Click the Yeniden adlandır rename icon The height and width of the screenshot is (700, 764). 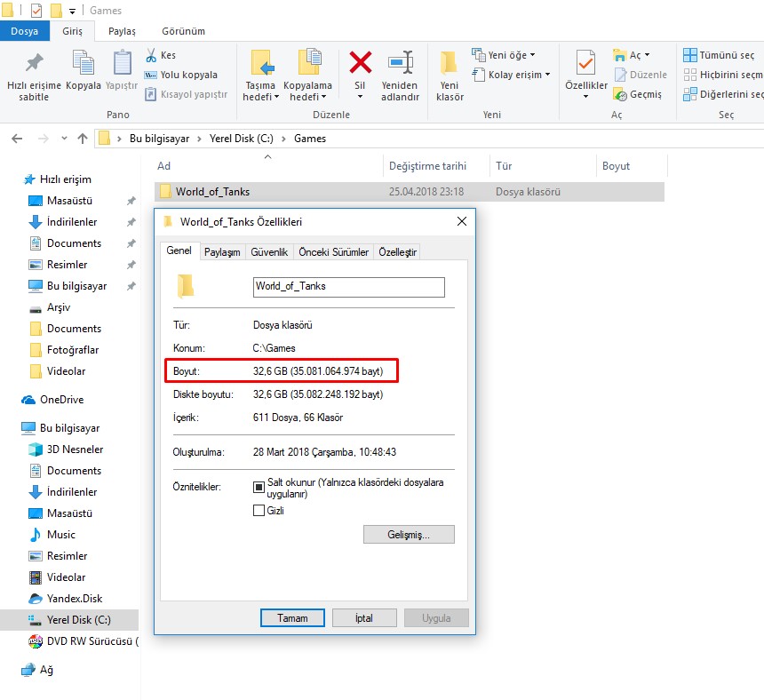pyautogui.click(x=400, y=63)
